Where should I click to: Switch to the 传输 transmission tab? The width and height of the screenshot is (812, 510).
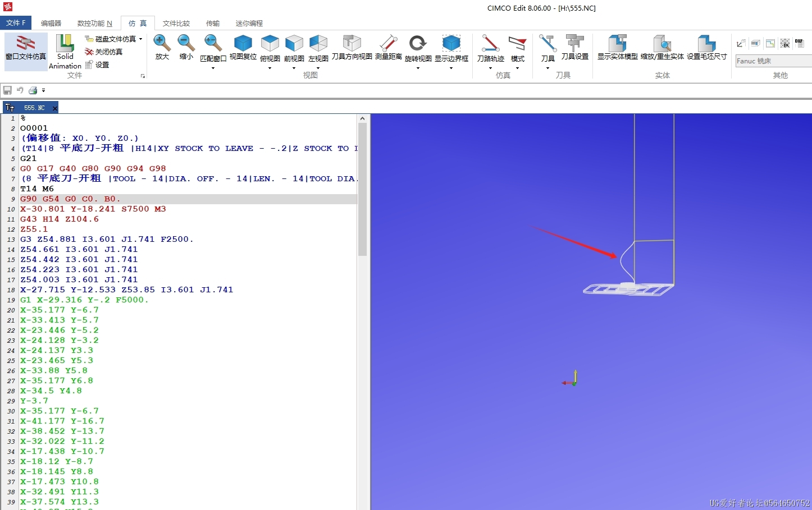(213, 23)
